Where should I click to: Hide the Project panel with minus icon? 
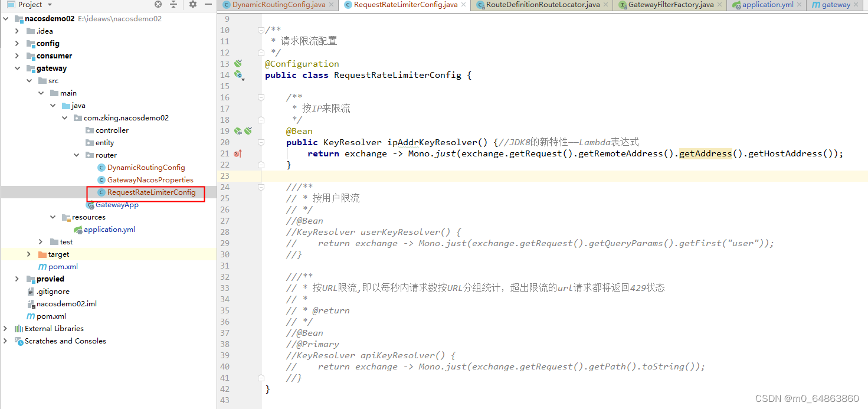point(208,4)
